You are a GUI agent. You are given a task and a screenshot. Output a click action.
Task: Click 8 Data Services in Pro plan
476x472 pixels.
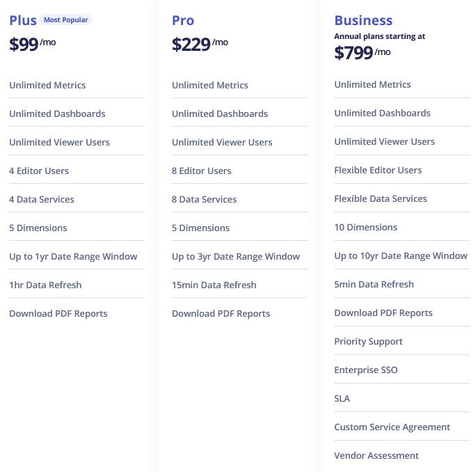click(204, 199)
